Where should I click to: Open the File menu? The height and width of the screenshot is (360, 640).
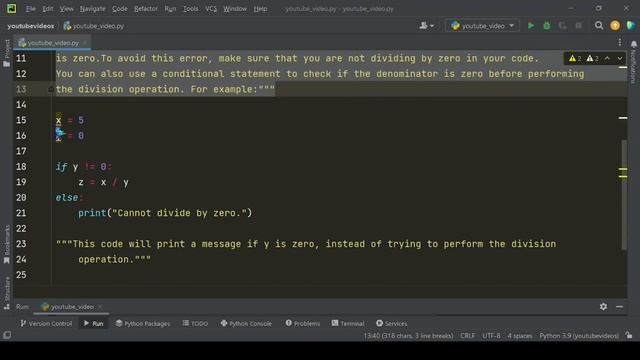[x=31, y=9]
